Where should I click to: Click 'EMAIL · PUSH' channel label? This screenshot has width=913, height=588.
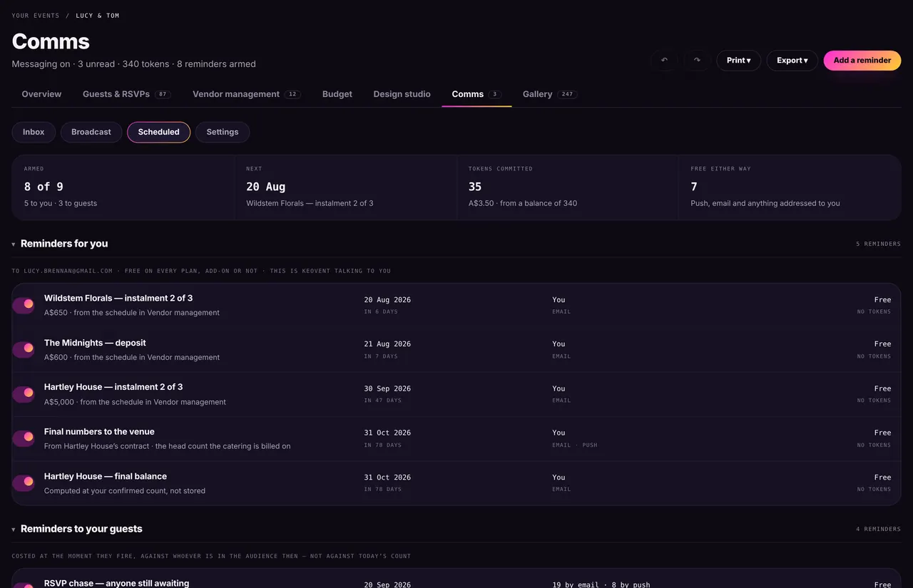(575, 445)
